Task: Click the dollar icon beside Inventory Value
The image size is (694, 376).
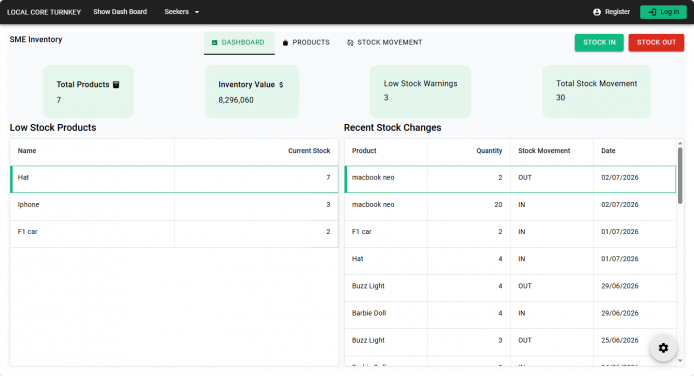Action: [281, 84]
